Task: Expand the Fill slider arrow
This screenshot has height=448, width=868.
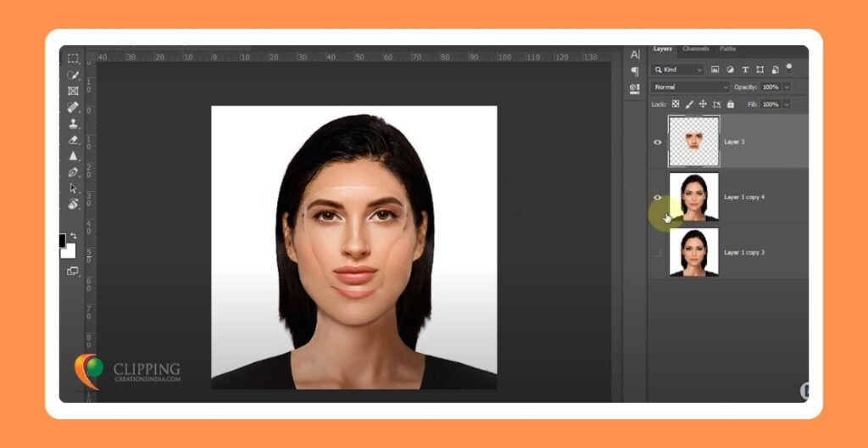Action: tap(787, 104)
